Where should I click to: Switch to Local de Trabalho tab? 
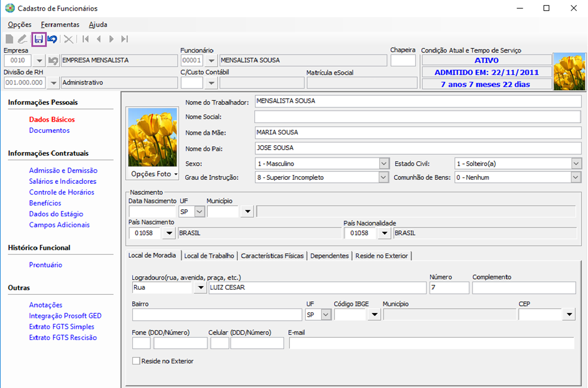[x=209, y=256]
